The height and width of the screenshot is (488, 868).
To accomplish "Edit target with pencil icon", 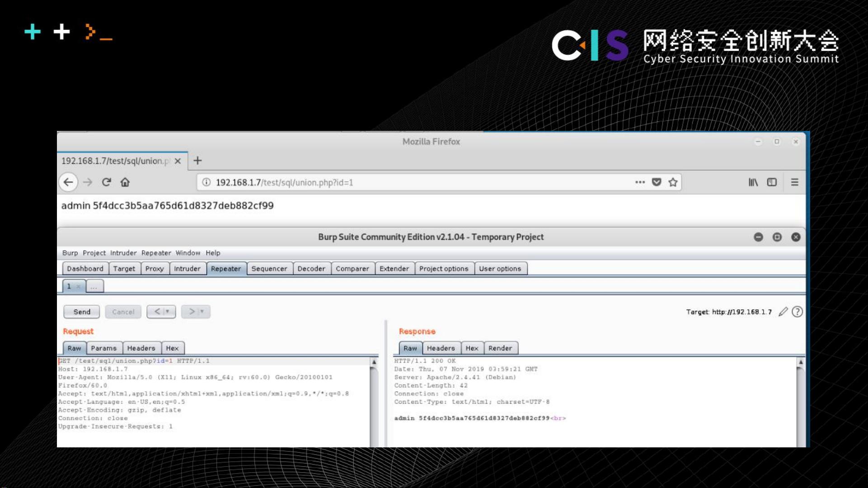I will pos(783,312).
